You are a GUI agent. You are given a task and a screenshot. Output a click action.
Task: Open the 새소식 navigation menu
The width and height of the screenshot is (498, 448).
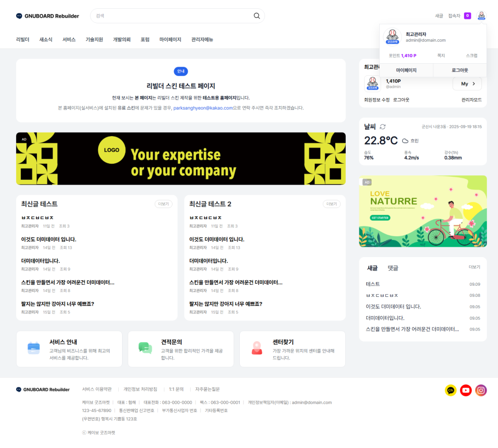[x=46, y=40]
